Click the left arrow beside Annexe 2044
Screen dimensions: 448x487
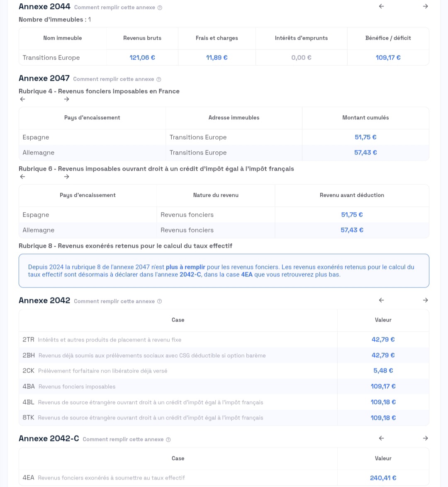click(x=382, y=6)
